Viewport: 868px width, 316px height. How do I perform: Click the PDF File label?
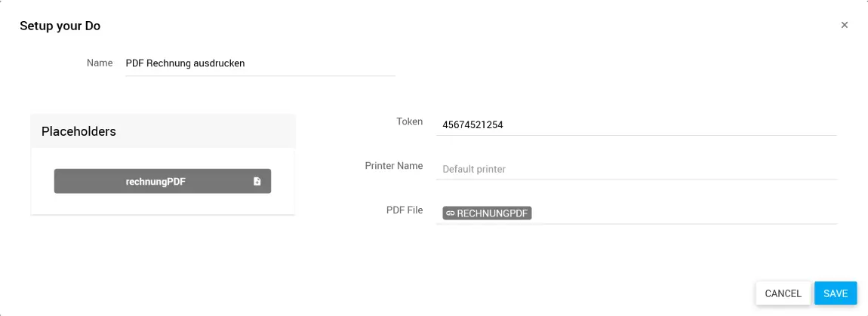(405, 210)
